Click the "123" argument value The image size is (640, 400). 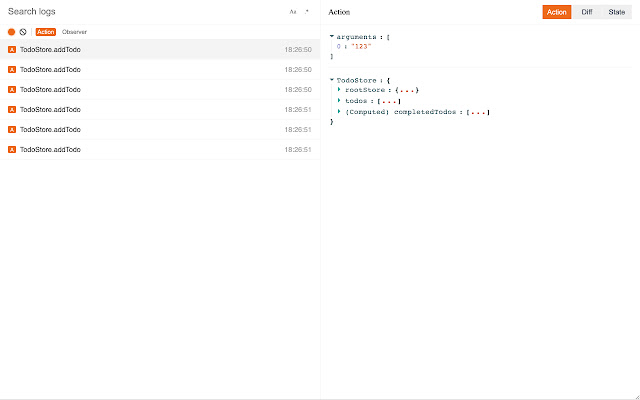pyautogui.click(x=361, y=47)
